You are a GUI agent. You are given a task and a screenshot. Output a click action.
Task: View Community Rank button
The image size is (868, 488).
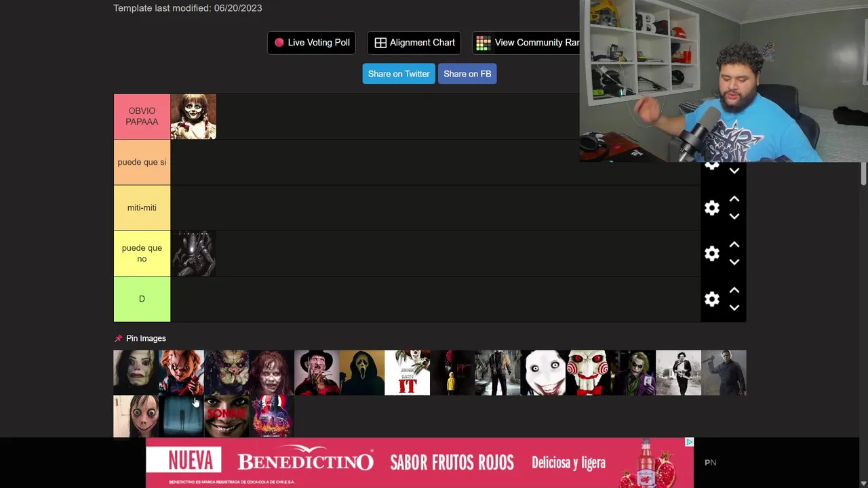(526, 43)
